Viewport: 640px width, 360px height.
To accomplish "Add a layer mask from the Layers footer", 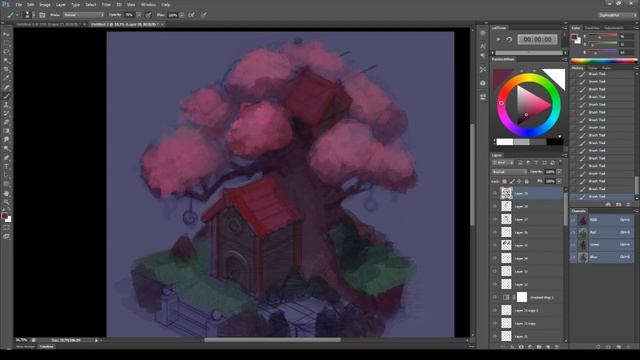I will [521, 347].
